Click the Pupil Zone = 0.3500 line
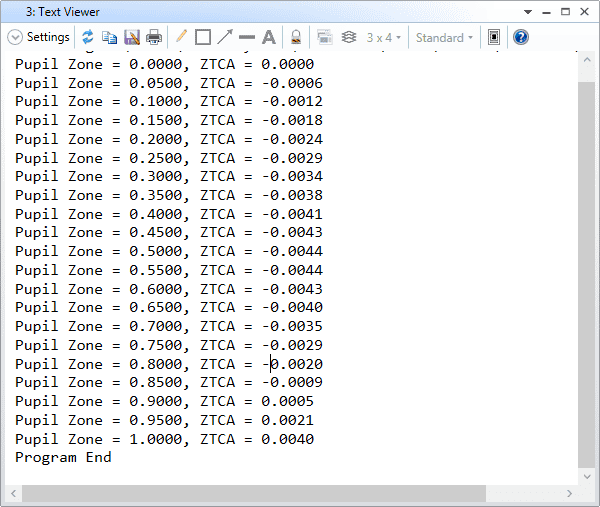The width and height of the screenshot is (600, 507). click(169, 195)
